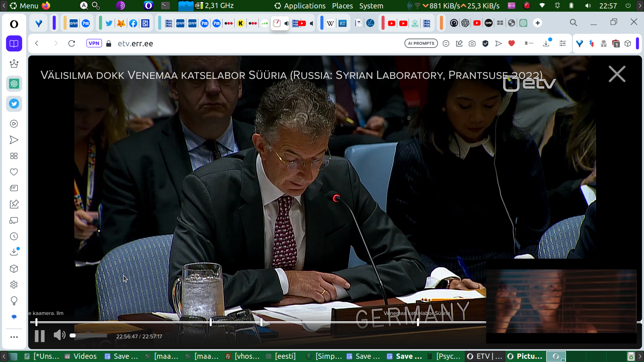Open the Videos window from taskbar
644x362 pixels.
80,356
